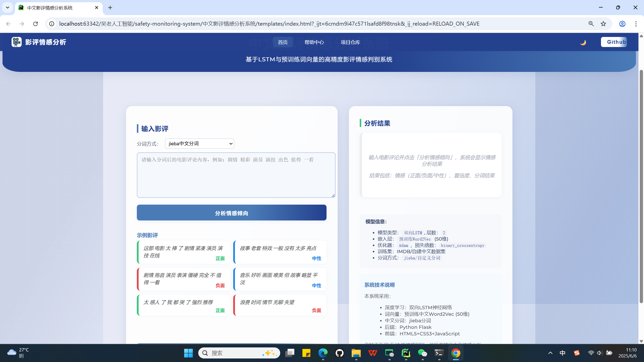View site information icon in address bar
644x362 pixels.
point(52,24)
